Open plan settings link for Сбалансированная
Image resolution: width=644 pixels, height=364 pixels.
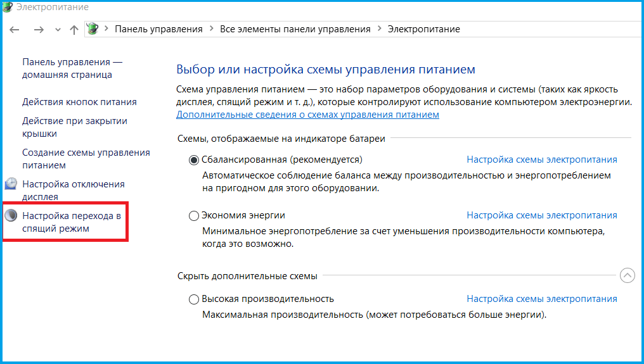pos(541,160)
